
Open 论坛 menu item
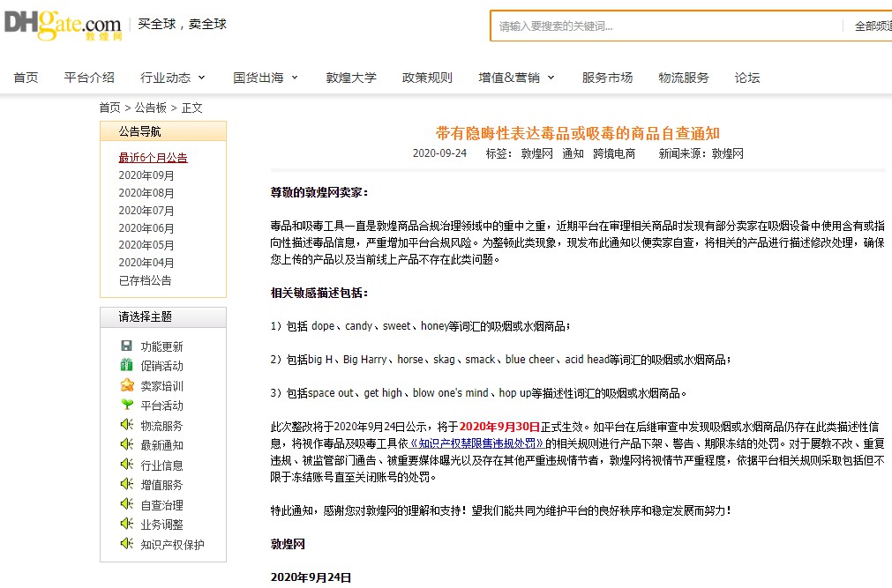coord(747,78)
